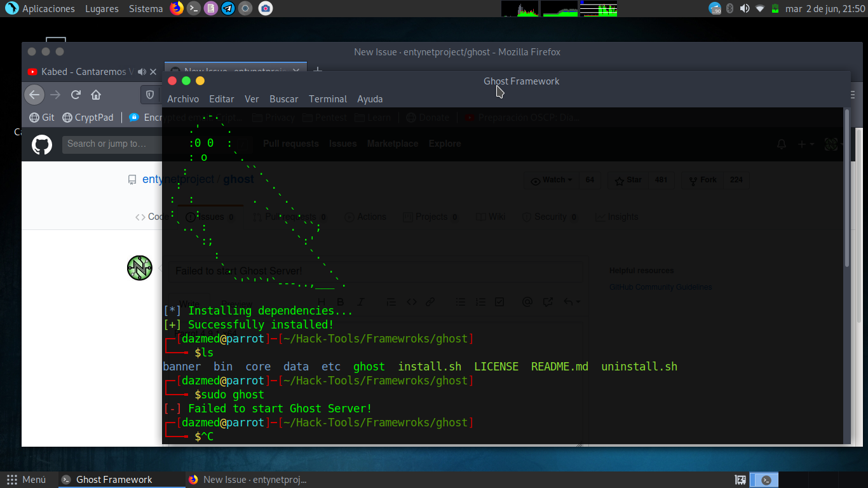Expand the New button plus dropdown
Image resolution: width=868 pixels, height=488 pixels.
click(x=806, y=144)
